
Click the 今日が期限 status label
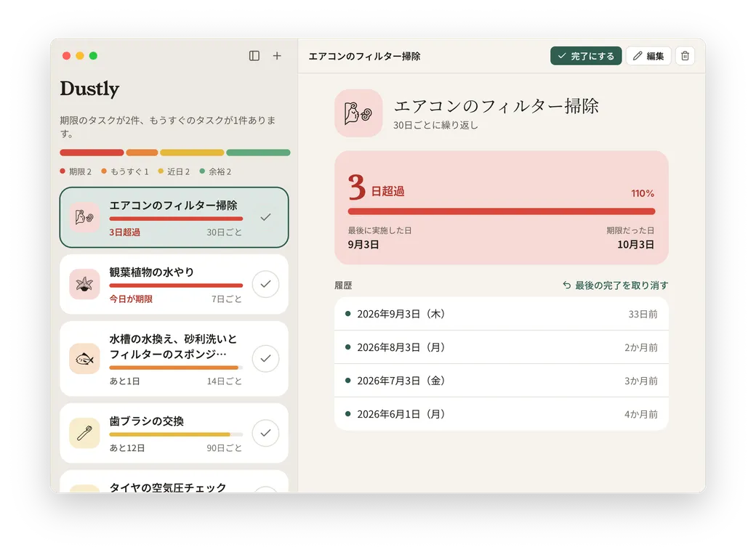[131, 299]
